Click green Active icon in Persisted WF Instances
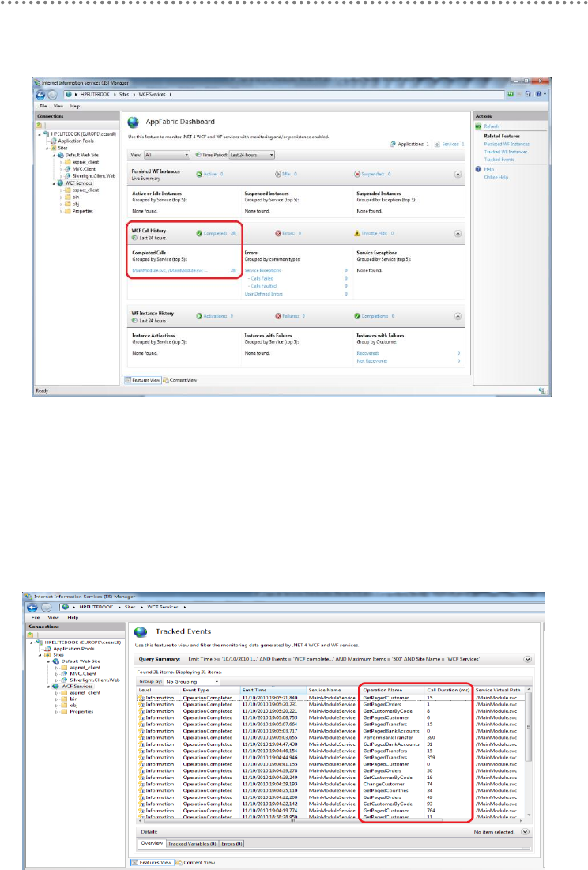This screenshot has height=870, width=588. pos(199,174)
